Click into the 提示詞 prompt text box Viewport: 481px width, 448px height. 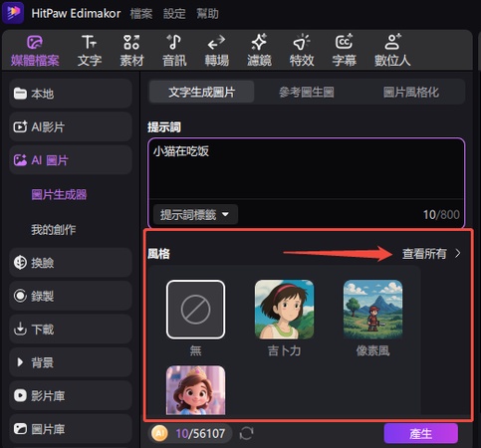click(x=306, y=169)
